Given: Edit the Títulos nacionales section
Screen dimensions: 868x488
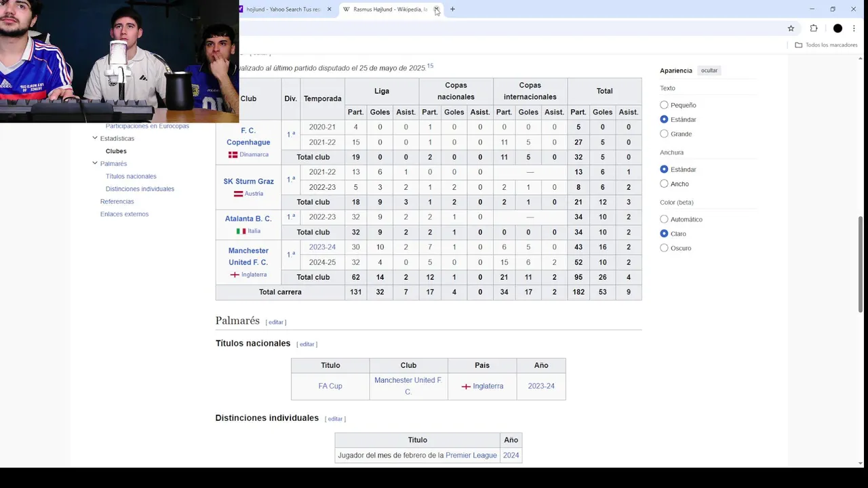Looking at the screenshot, I should point(307,344).
